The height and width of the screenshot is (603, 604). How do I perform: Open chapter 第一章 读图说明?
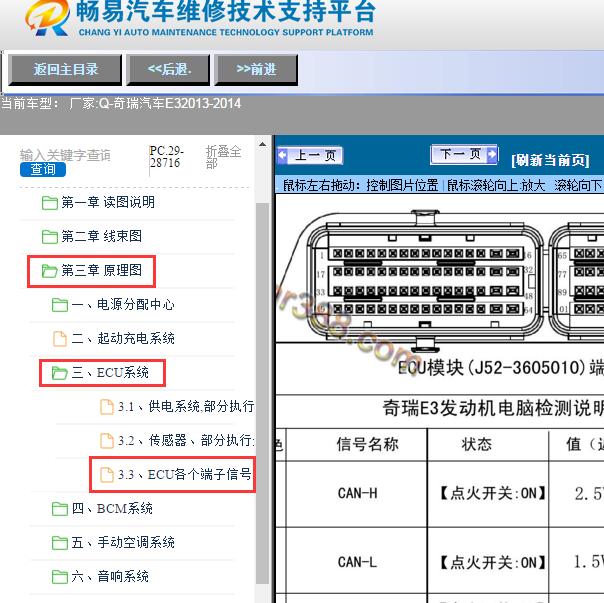[x=108, y=202]
